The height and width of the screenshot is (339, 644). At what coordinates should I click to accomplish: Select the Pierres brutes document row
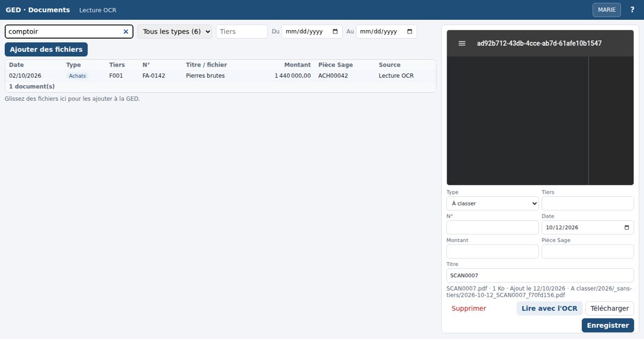(221, 76)
